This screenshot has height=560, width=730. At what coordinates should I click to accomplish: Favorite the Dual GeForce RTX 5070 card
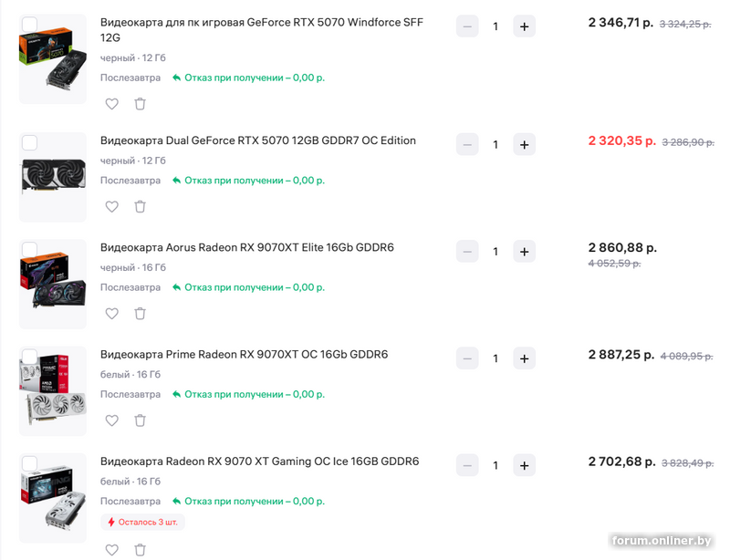click(112, 207)
